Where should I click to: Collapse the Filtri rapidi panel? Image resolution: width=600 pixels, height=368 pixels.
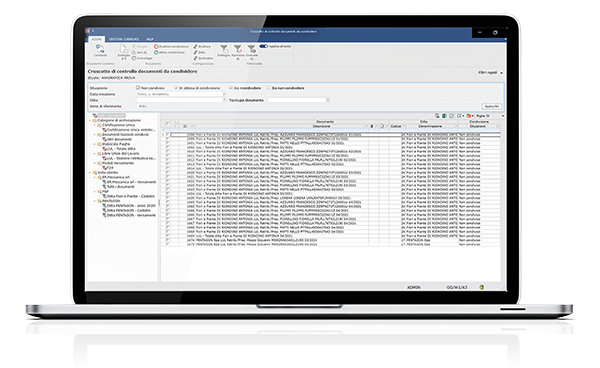pyautogui.click(x=501, y=73)
